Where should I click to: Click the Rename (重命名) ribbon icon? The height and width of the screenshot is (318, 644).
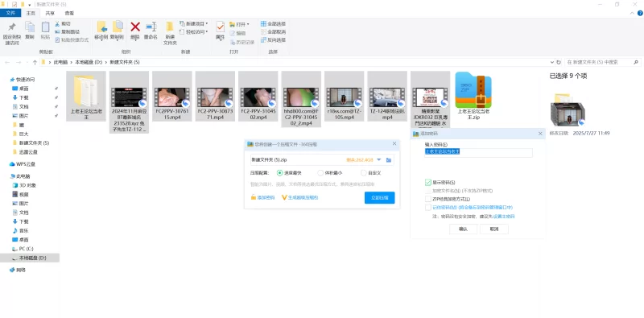(151, 27)
